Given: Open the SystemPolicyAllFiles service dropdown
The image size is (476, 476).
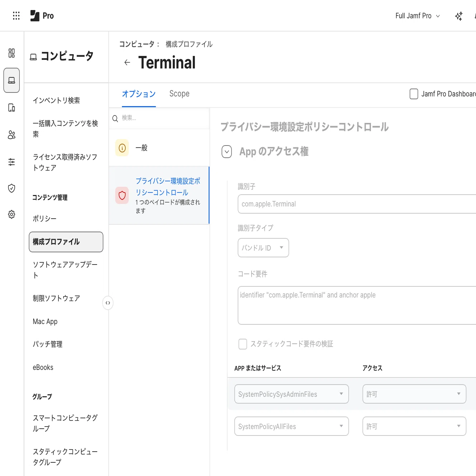Looking at the screenshot, I should coord(291,426).
